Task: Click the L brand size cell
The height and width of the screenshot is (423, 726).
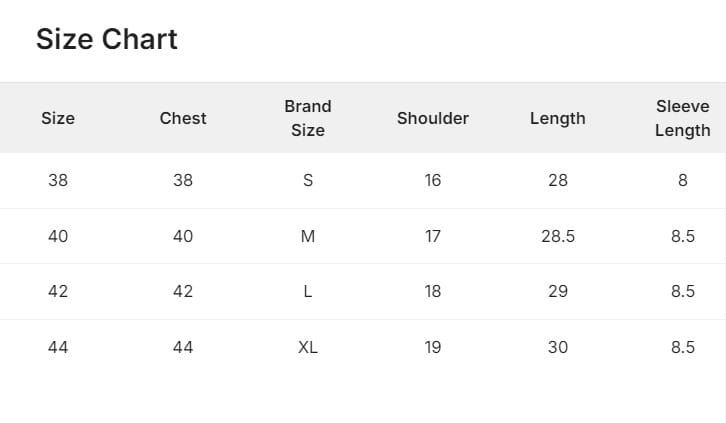Action: pos(308,292)
